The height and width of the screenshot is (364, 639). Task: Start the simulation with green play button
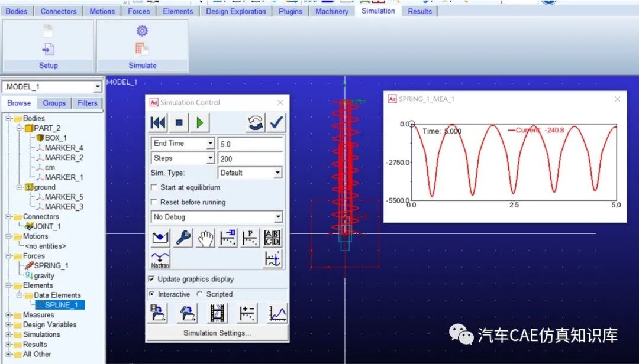pyautogui.click(x=200, y=122)
